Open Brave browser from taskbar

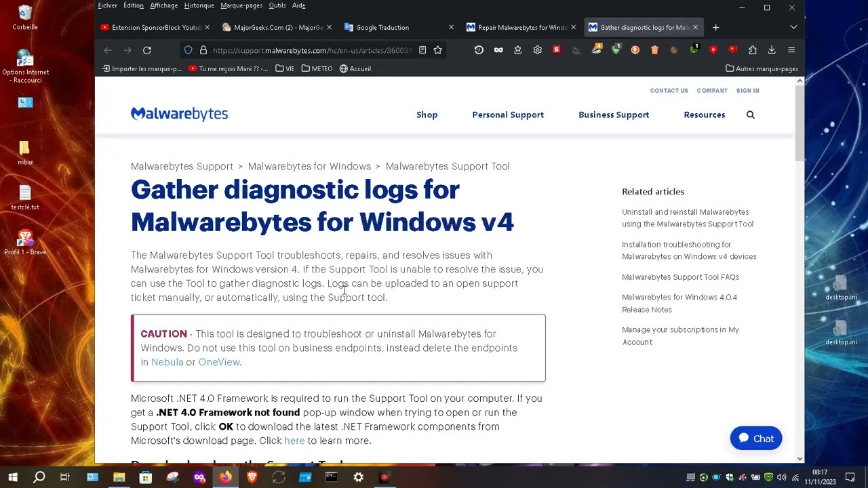[252, 477]
